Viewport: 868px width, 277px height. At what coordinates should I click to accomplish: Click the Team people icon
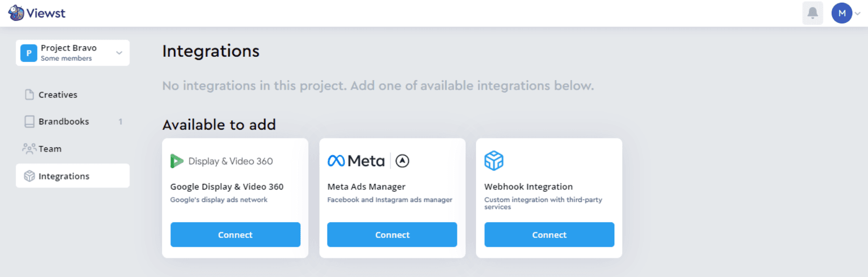[x=29, y=148]
